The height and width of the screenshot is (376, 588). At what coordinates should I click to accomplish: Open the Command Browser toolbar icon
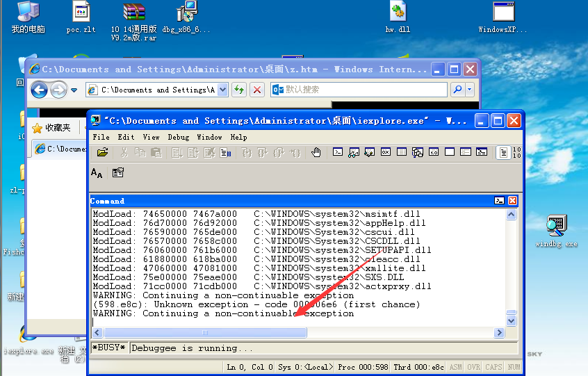click(482, 152)
